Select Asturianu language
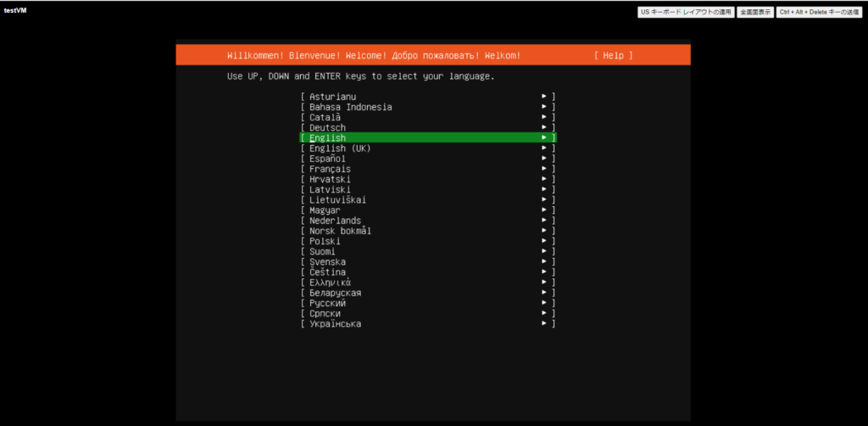The width and height of the screenshot is (868, 426). pos(428,97)
